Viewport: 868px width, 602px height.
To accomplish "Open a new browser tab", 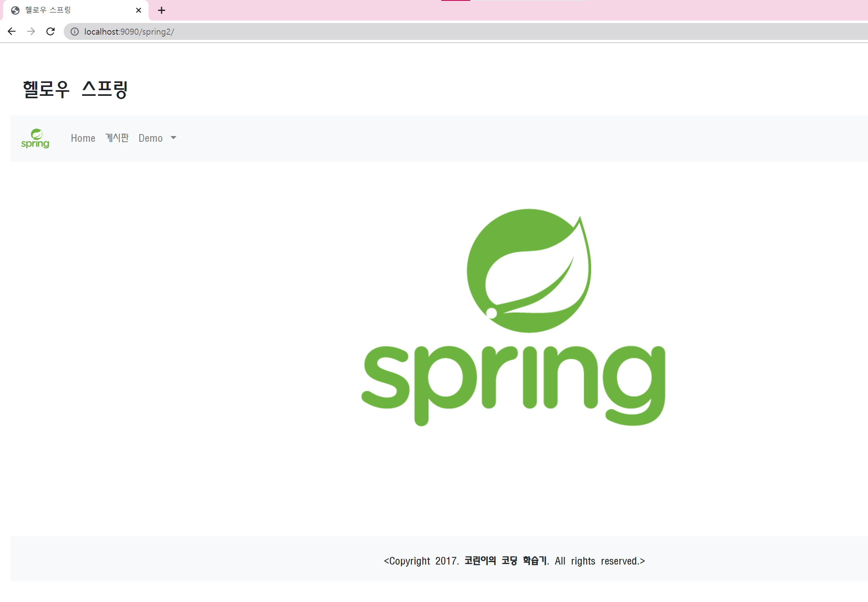I will tap(162, 10).
